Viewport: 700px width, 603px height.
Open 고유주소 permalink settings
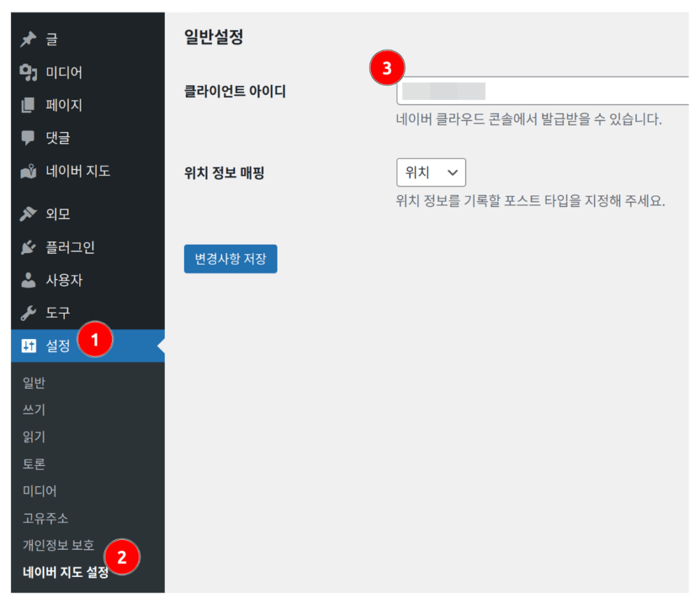[x=45, y=518]
